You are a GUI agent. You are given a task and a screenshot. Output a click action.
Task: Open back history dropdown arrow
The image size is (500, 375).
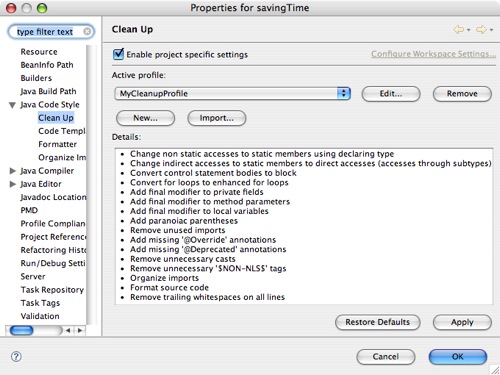(x=468, y=30)
